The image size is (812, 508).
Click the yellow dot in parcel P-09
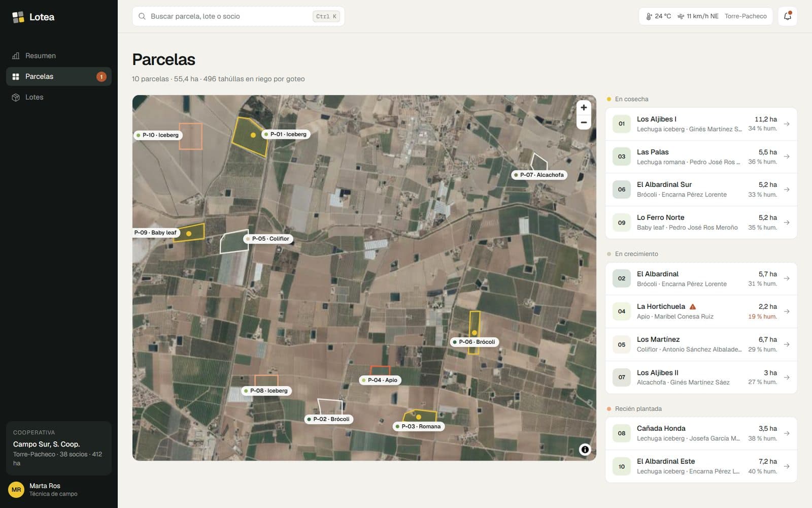coord(189,234)
